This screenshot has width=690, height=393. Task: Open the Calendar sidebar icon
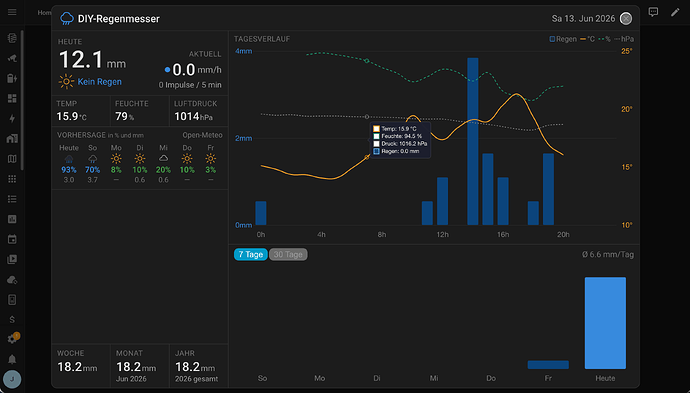pyautogui.click(x=12, y=239)
